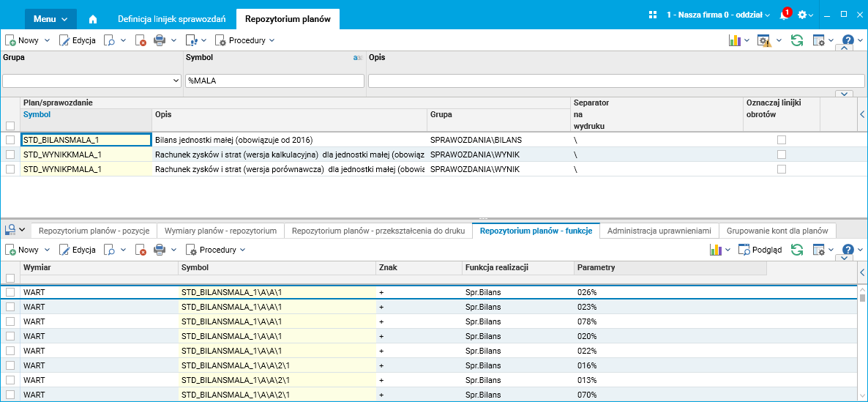This screenshot has height=402, width=868.
Task: Click the printer icon in top toolbar
Action: (160, 41)
